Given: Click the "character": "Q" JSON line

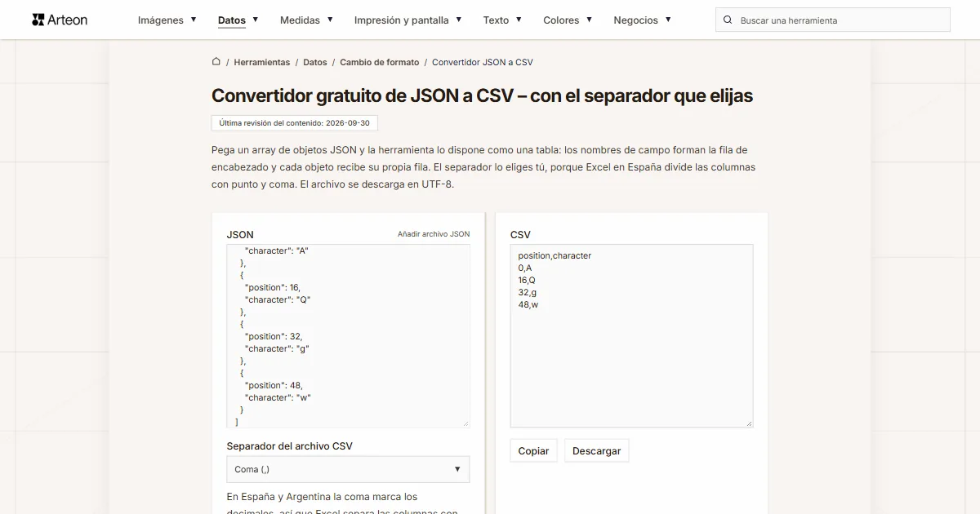Looking at the screenshot, I should 278,299.
